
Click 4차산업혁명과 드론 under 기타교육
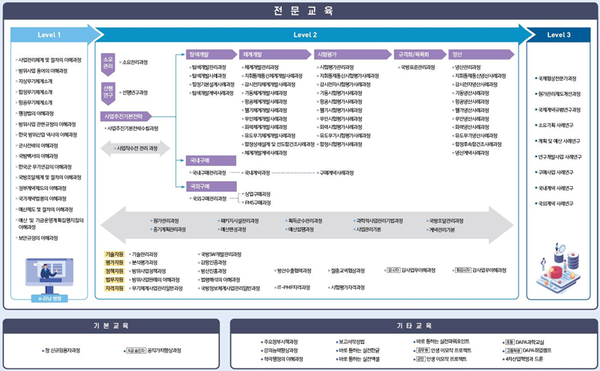(x=524, y=359)
